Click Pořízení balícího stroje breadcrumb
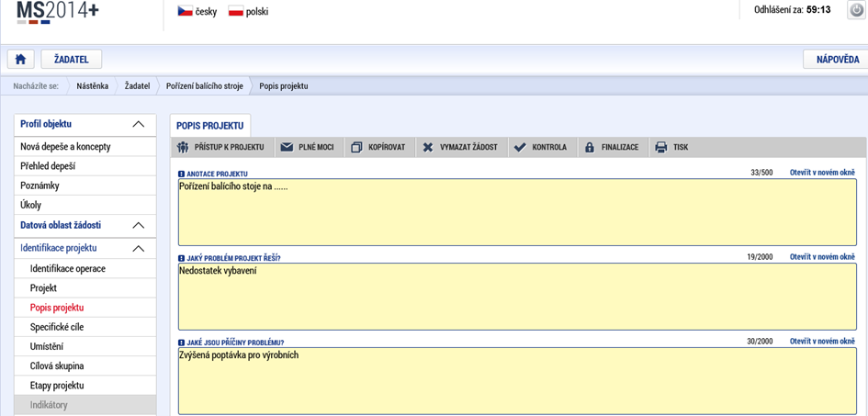Screen dimensions: 868x416 pyautogui.click(x=204, y=86)
